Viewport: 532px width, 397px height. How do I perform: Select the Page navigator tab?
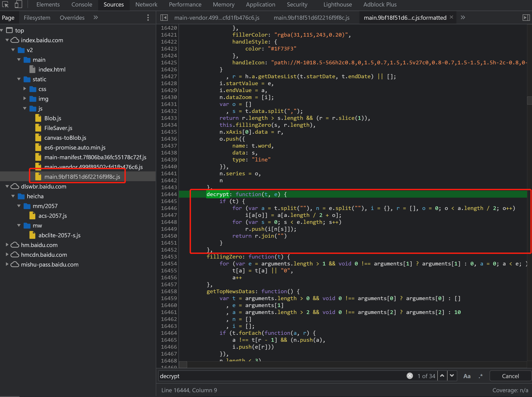pos(8,18)
